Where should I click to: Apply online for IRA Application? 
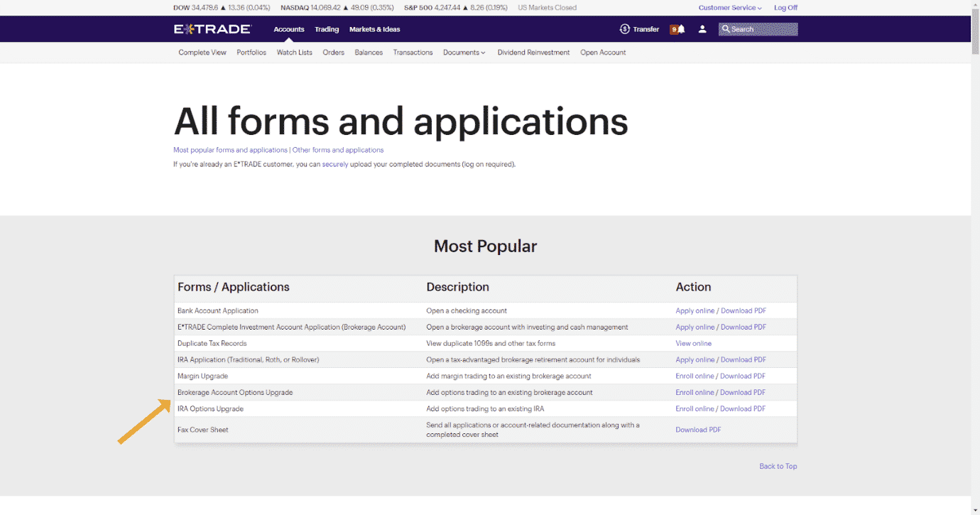[695, 360]
